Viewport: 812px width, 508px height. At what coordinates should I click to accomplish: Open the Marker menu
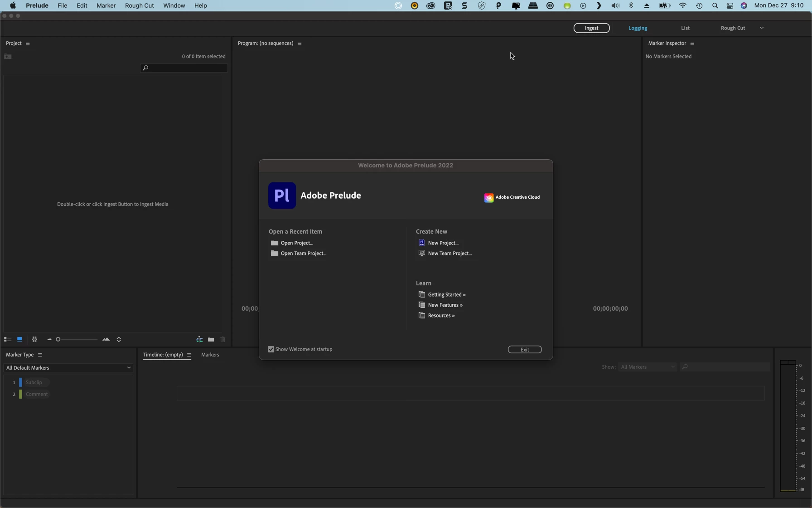[106, 5]
